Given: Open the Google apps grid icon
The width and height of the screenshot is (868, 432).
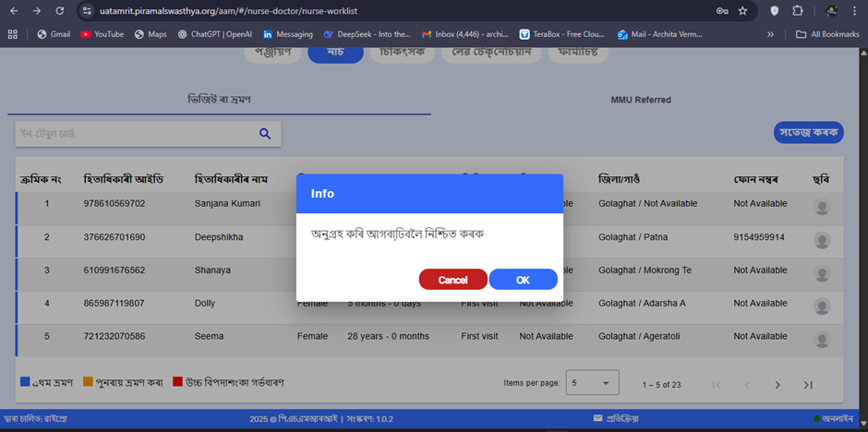Looking at the screenshot, I should coord(13,34).
